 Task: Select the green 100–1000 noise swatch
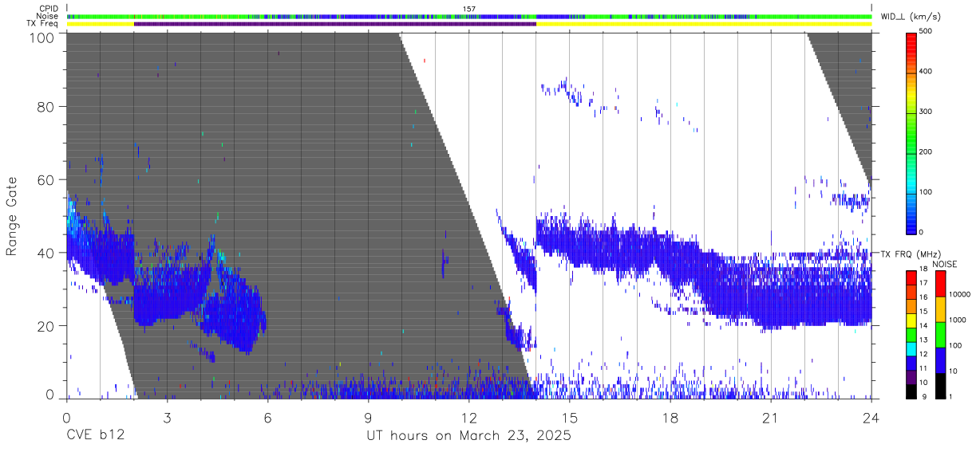click(939, 335)
